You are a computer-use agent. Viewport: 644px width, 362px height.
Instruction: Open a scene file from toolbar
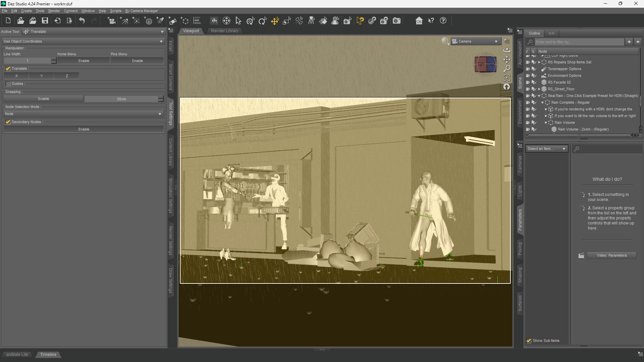pyautogui.click(x=20, y=21)
